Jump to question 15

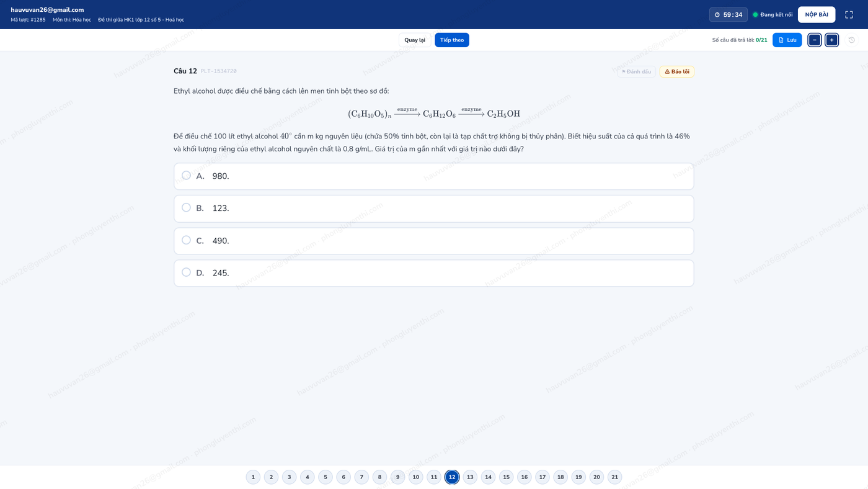pyautogui.click(x=506, y=477)
